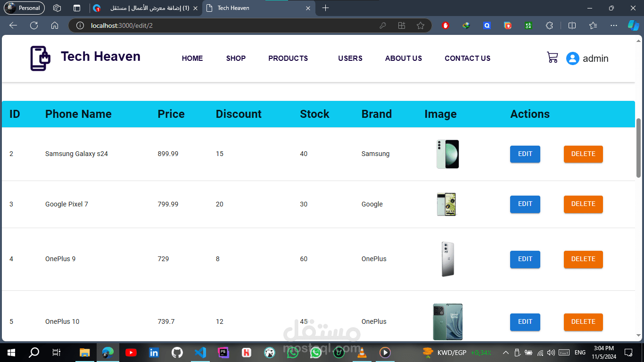This screenshot has width=644, height=362.
Task: Go to the SHOP page
Action: 236,58
